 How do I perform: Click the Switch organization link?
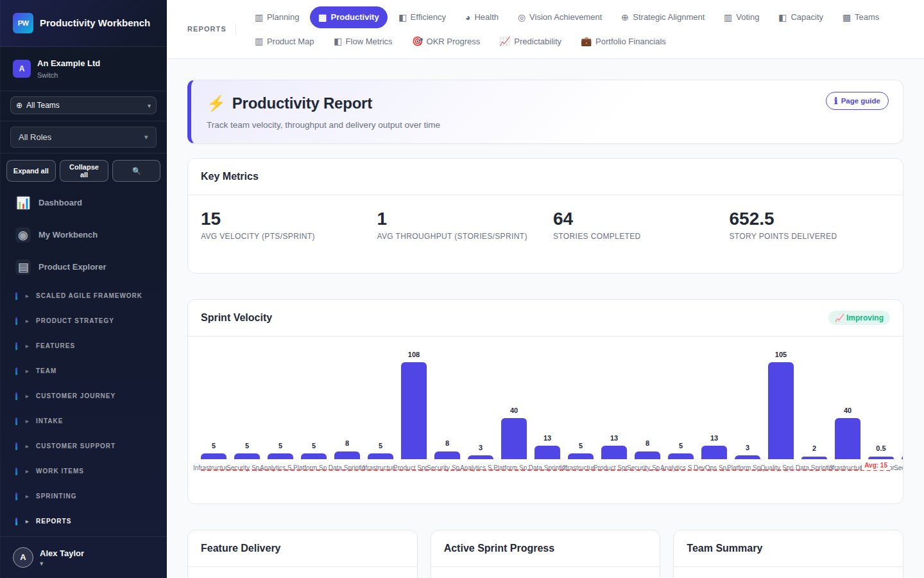(x=47, y=75)
